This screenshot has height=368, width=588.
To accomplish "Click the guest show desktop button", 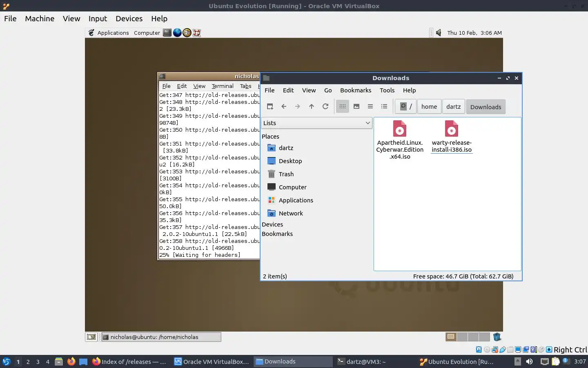I will tap(91, 337).
